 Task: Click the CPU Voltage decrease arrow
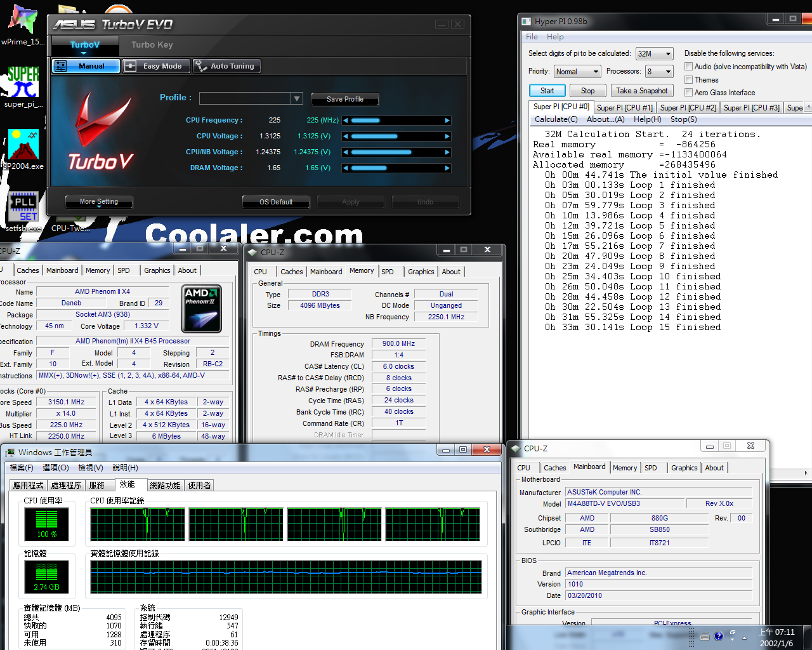(346, 136)
